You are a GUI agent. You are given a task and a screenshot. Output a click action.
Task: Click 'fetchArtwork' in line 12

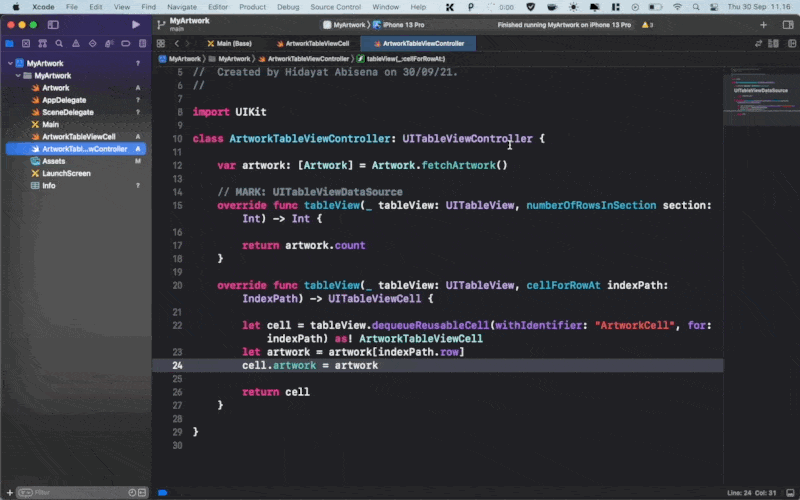458,165
